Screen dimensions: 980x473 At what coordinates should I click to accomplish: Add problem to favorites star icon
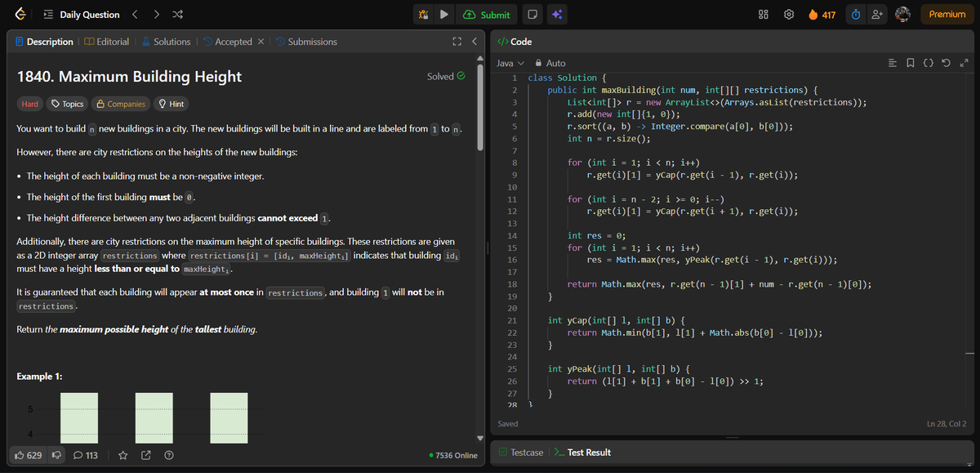click(x=124, y=455)
